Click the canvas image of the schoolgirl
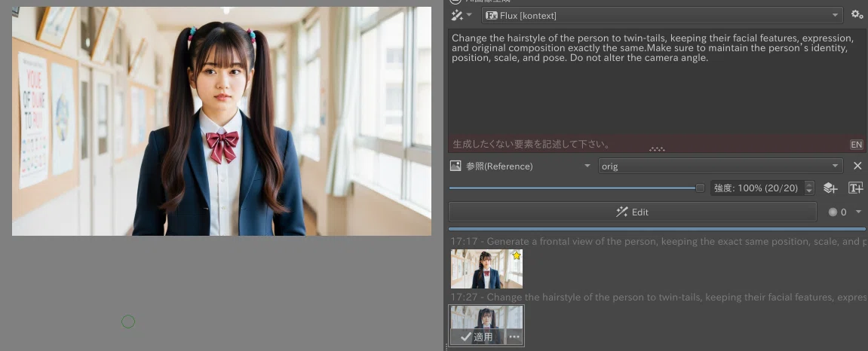This screenshot has width=868, height=351. 222,121
